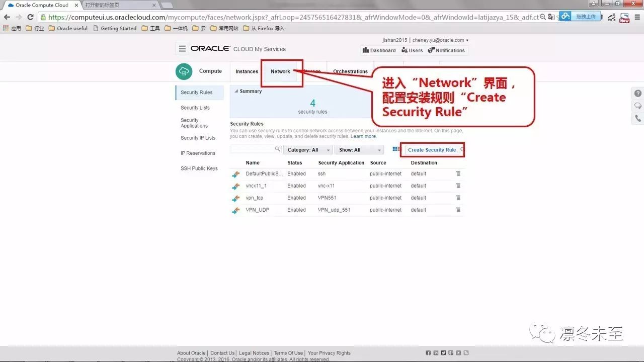Viewport: 644px width, 362px height.
Task: Click the Compute cloud service icon
Action: [184, 71]
